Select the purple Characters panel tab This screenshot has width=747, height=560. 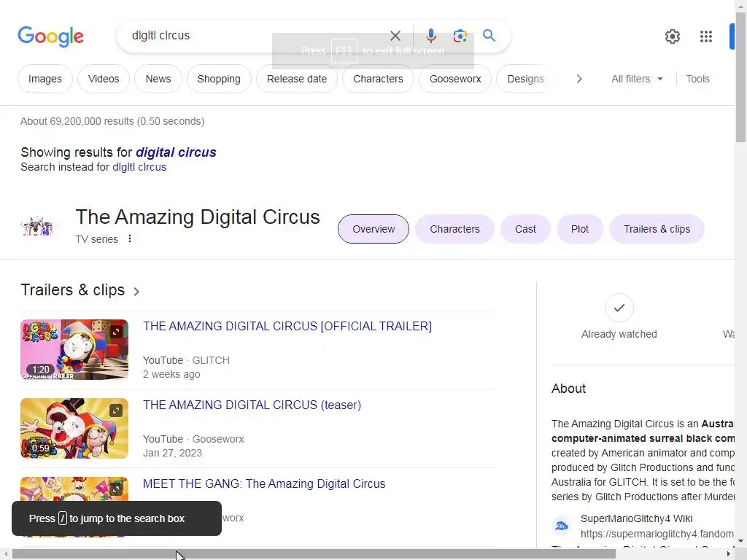(x=454, y=229)
